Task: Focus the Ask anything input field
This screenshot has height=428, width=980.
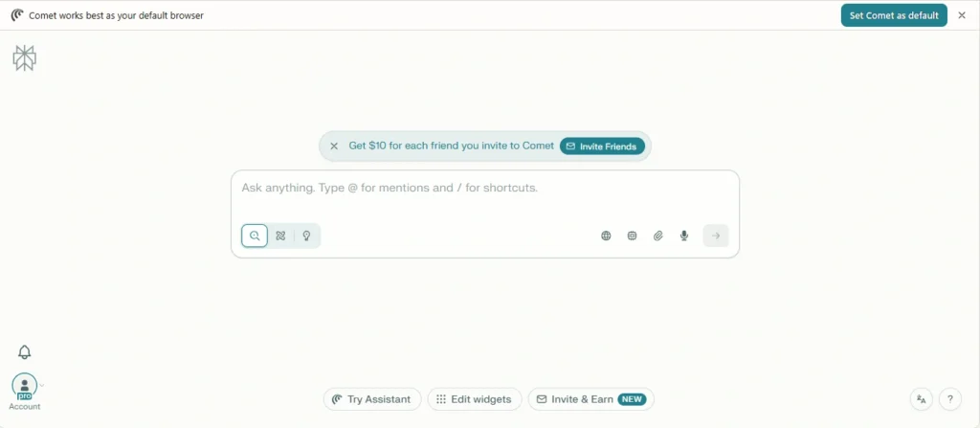Action: tap(485, 188)
